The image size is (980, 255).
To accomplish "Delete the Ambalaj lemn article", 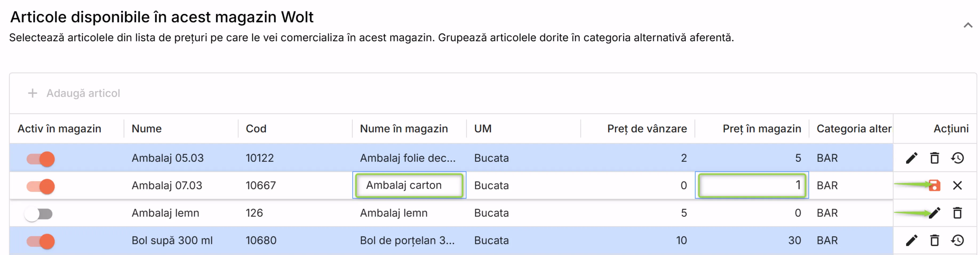I will click(x=957, y=213).
